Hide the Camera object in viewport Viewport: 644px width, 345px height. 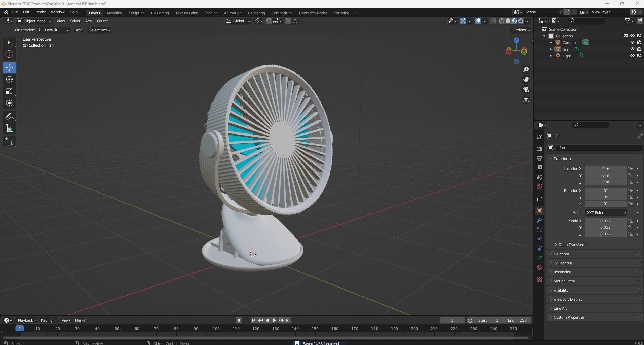point(632,42)
